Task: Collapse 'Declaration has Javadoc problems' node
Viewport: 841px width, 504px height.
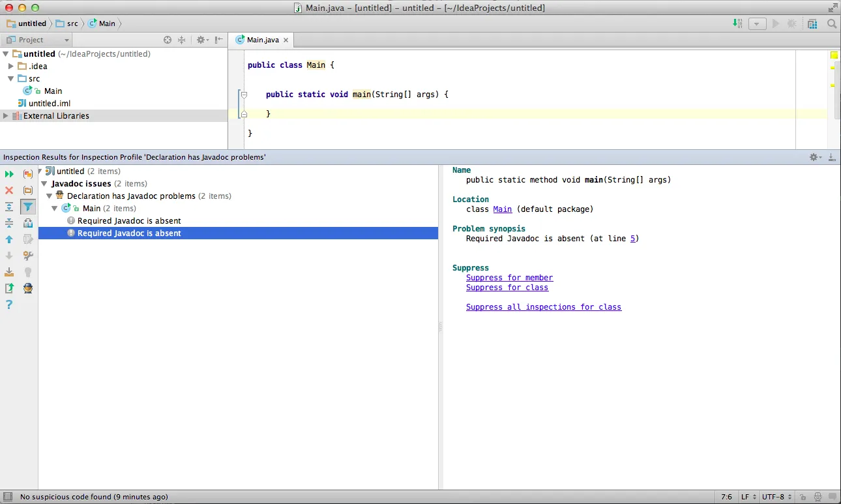Action: [x=50, y=196]
